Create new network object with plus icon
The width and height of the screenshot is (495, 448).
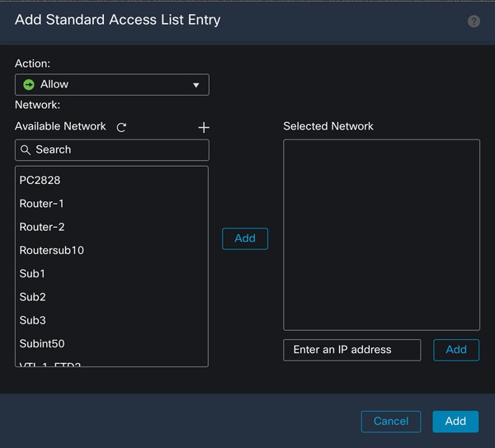click(204, 128)
